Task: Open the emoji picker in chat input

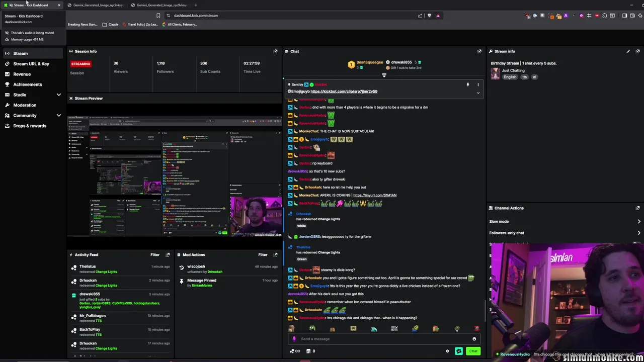Action: click(474, 339)
